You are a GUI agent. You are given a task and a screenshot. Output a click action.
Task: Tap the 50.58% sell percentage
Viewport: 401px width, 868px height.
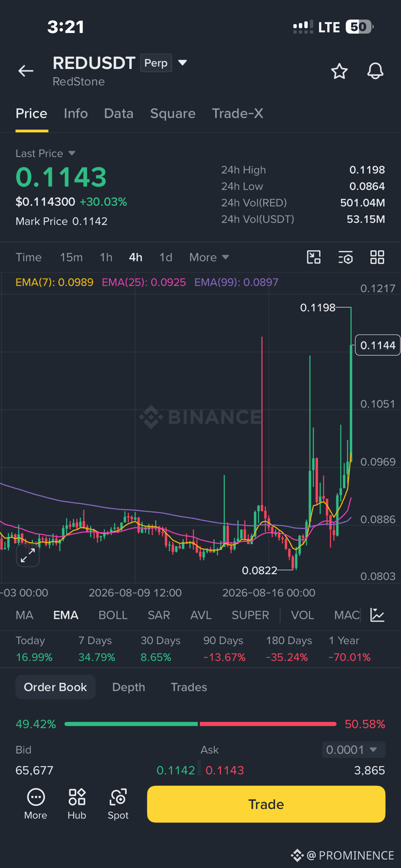click(365, 724)
